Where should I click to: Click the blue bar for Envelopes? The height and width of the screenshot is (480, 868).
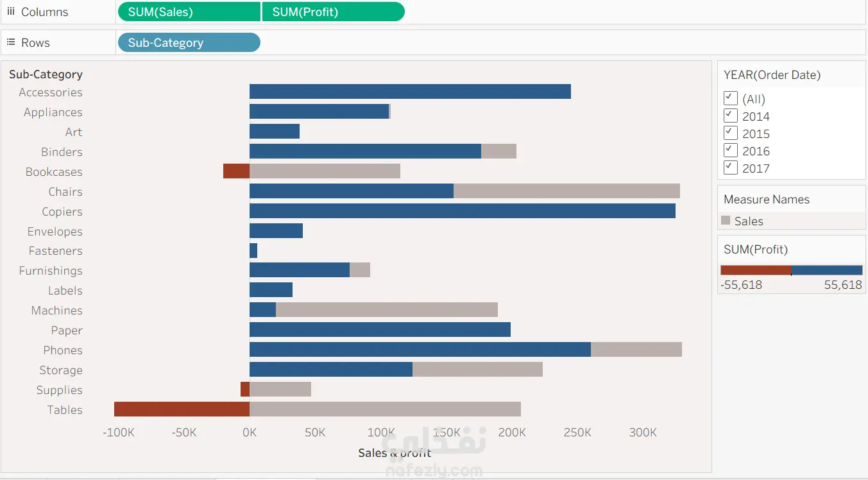coord(276,230)
